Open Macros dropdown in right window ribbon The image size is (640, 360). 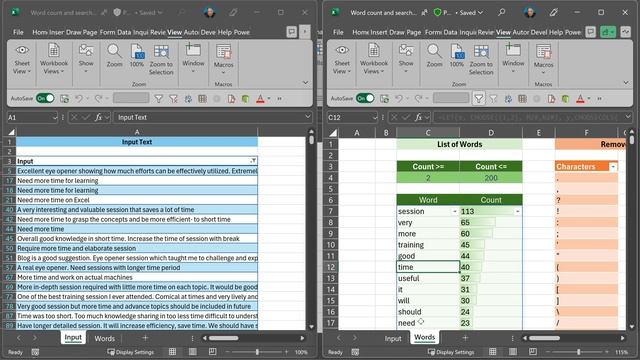click(x=543, y=60)
